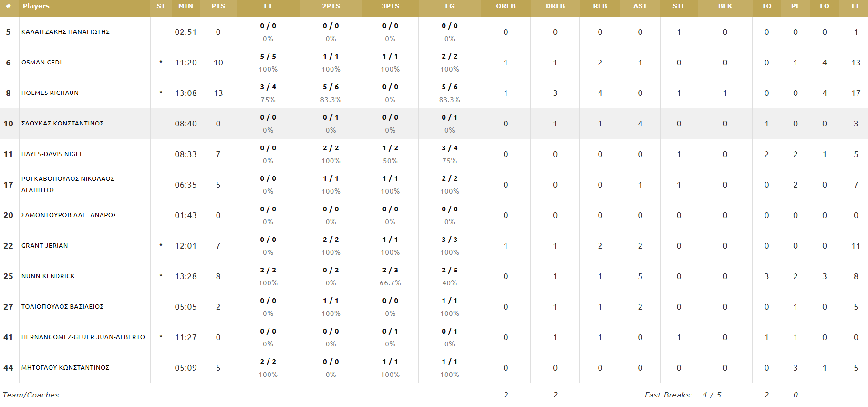Screen dimensions: 868x407
Task: Click HERNANGOMEZ-GEUER JUAN-ALBERTO name
Action: pyautogui.click(x=83, y=337)
